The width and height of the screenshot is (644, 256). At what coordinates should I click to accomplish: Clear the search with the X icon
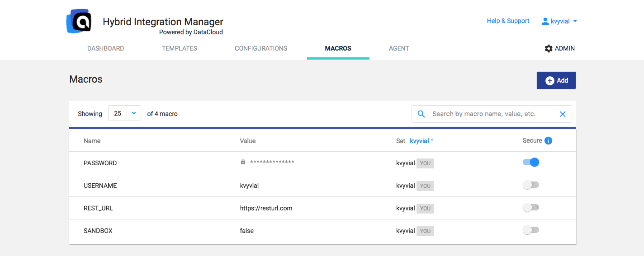click(563, 114)
